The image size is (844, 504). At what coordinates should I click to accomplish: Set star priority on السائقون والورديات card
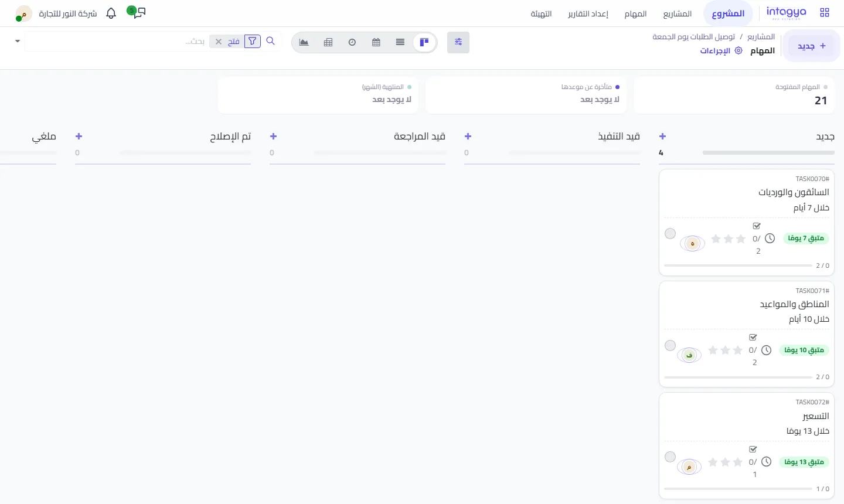728,239
